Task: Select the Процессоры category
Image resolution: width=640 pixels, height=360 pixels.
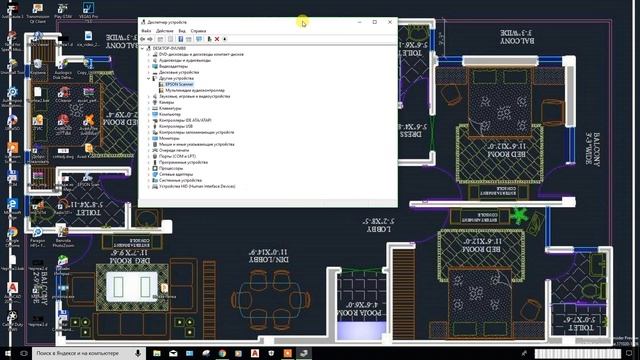Action: tap(171, 168)
